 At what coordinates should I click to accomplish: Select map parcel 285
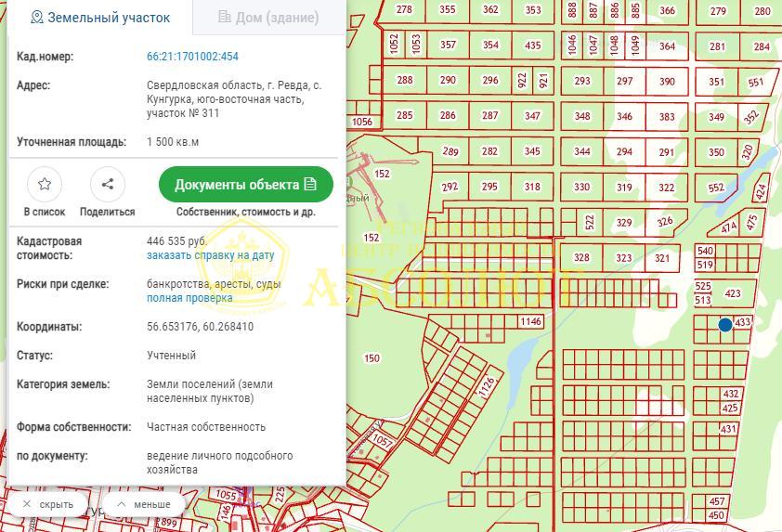(404, 115)
